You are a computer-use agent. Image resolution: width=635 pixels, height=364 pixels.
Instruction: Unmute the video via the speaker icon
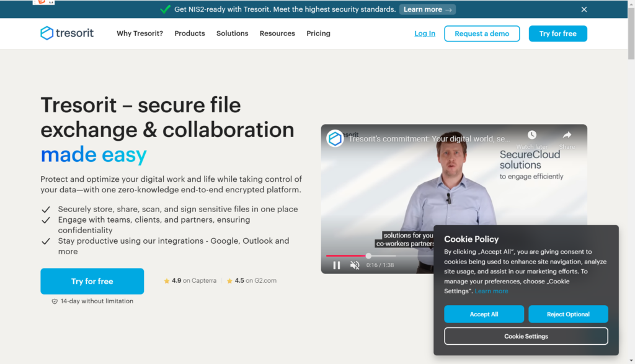355,265
